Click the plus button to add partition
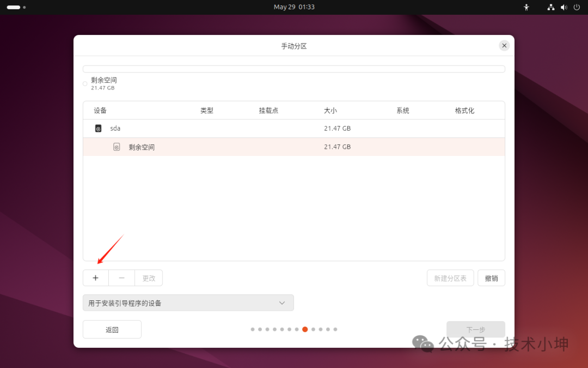The height and width of the screenshot is (368, 588). pyautogui.click(x=95, y=278)
